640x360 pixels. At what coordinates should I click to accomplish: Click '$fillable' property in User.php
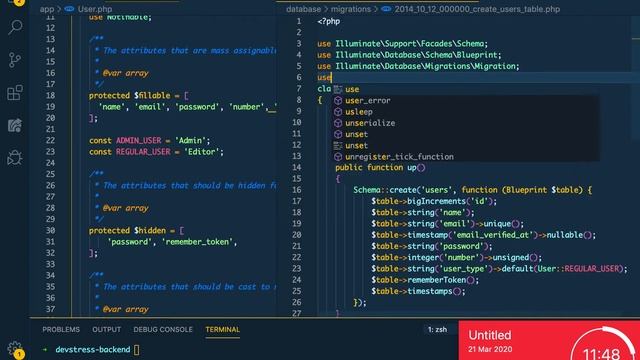pos(152,96)
